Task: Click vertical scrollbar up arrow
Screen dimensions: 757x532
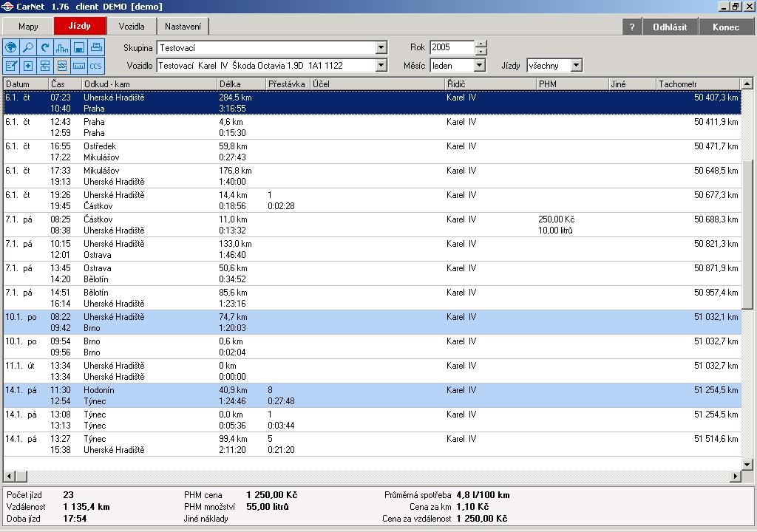Action: pyautogui.click(x=747, y=84)
